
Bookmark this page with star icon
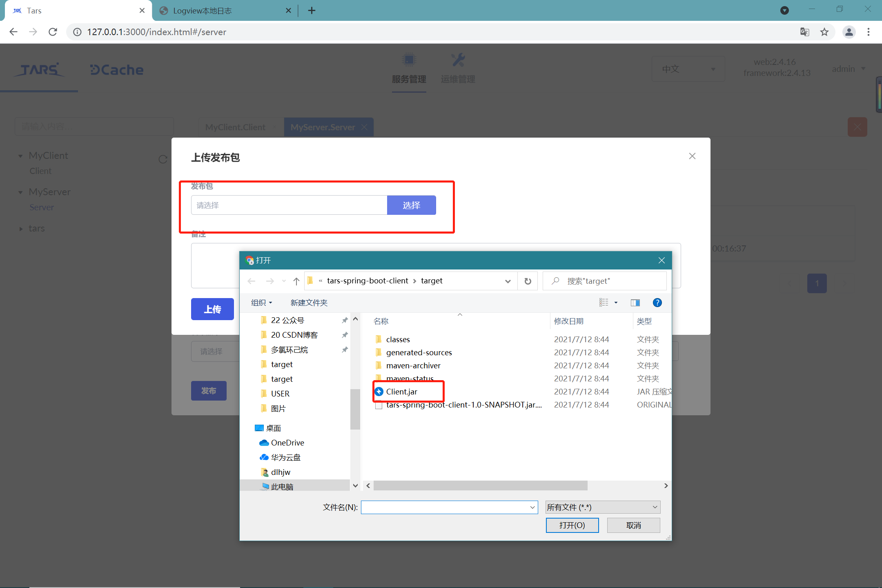coord(824,32)
